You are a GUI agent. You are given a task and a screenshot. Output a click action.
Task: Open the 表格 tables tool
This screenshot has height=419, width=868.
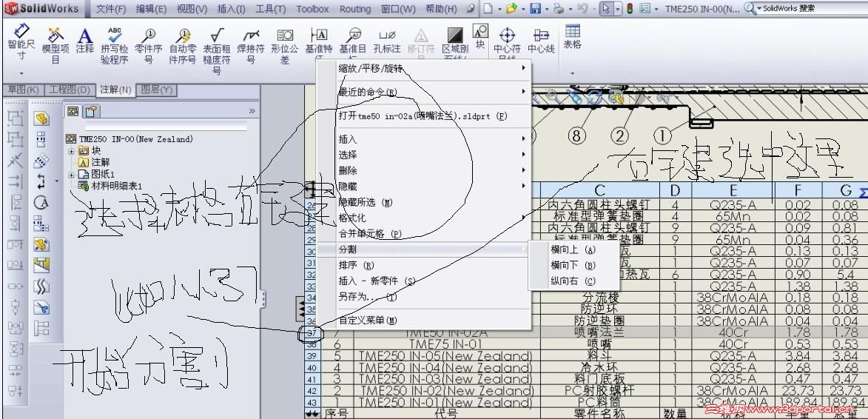pos(573,36)
